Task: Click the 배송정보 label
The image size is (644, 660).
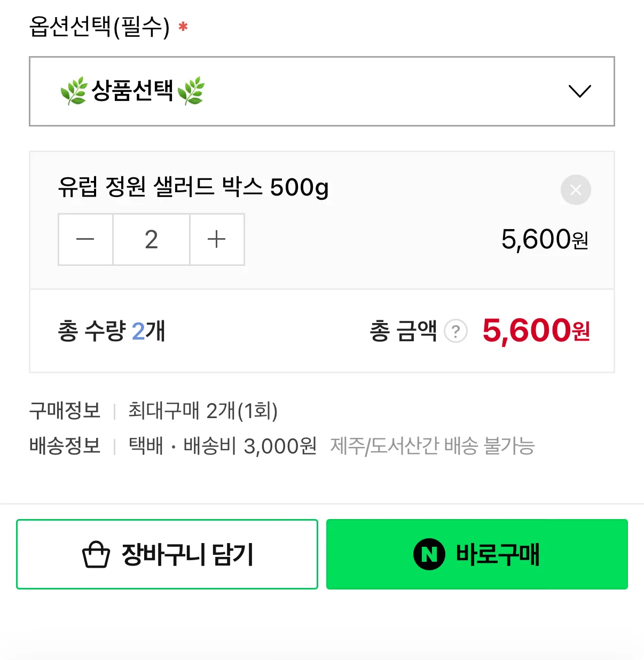Action: pos(65,445)
